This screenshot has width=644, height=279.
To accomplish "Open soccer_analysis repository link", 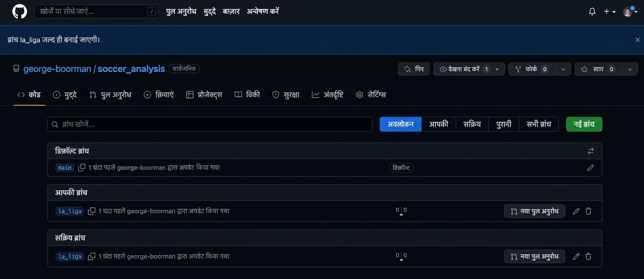I will [131, 69].
